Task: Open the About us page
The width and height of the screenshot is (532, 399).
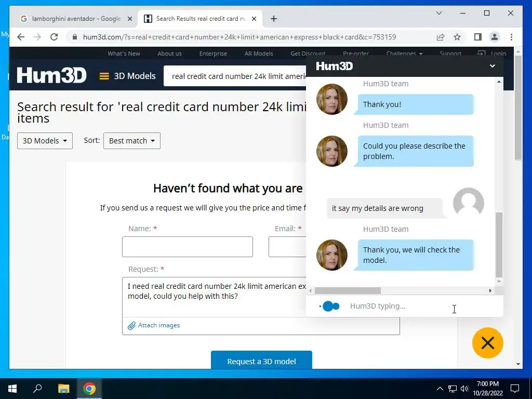Action: [170, 54]
